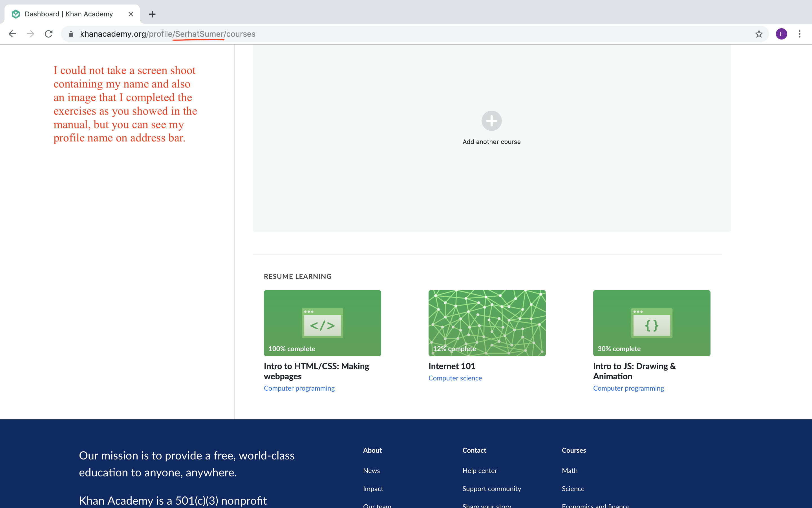Open the Chrome three-dot menu
This screenshot has height=508, width=812.
pyautogui.click(x=800, y=34)
